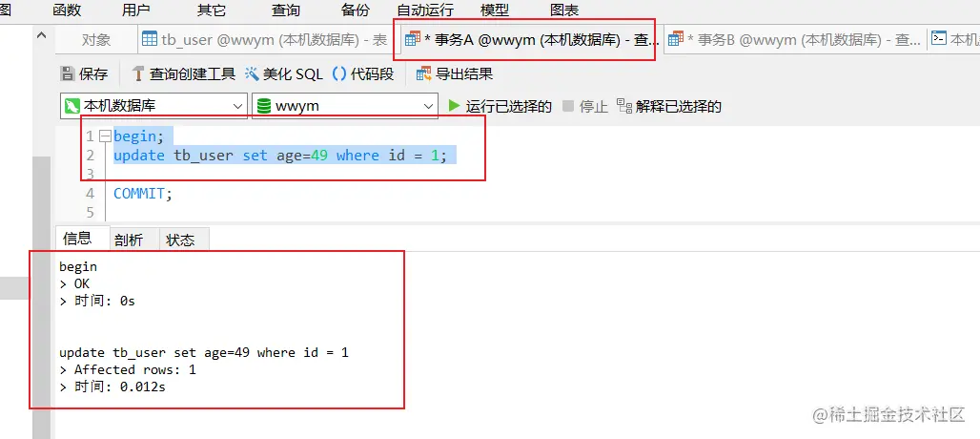Click the Beautify SQL (美化 SQL) icon
This screenshot has width=980, height=439.
[252, 73]
